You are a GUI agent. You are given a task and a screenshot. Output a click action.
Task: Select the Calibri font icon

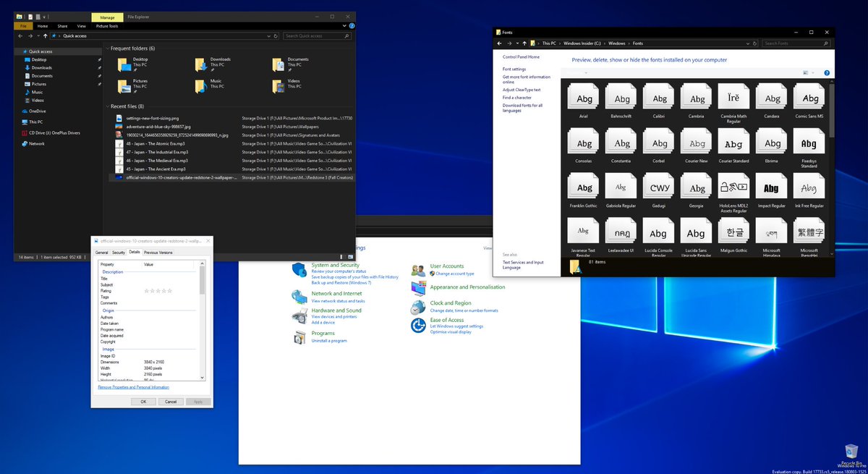point(659,97)
